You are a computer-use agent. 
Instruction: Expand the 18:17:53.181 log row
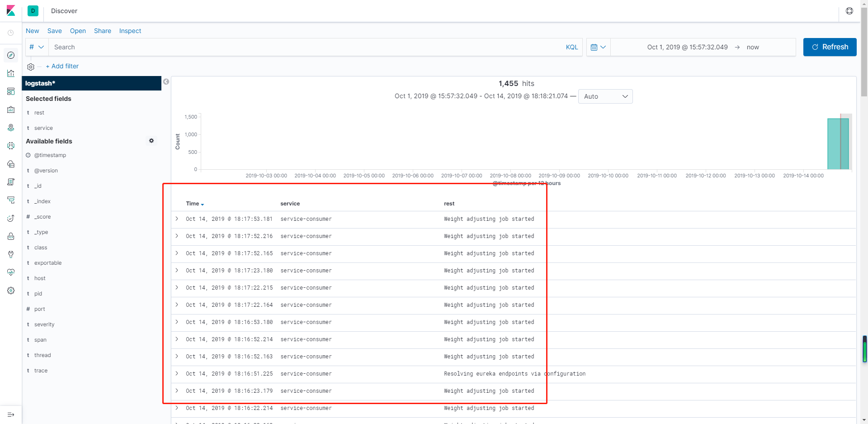tap(177, 219)
